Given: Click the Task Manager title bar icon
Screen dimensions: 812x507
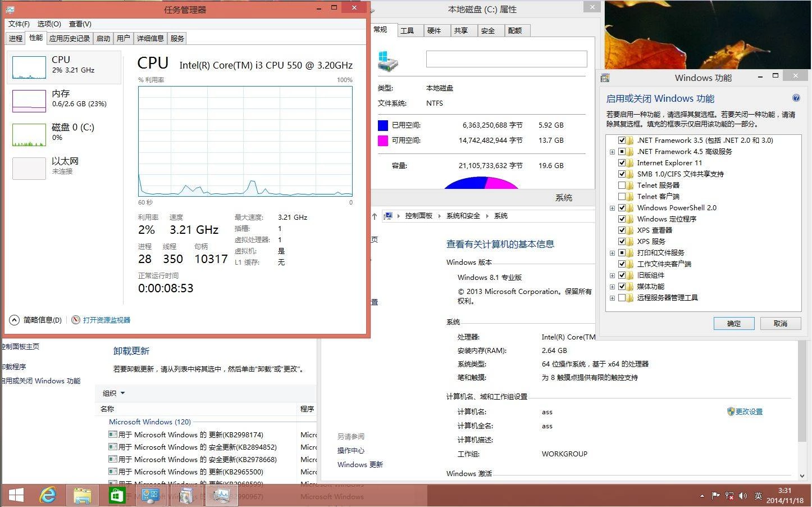Looking at the screenshot, I should click(x=10, y=10).
